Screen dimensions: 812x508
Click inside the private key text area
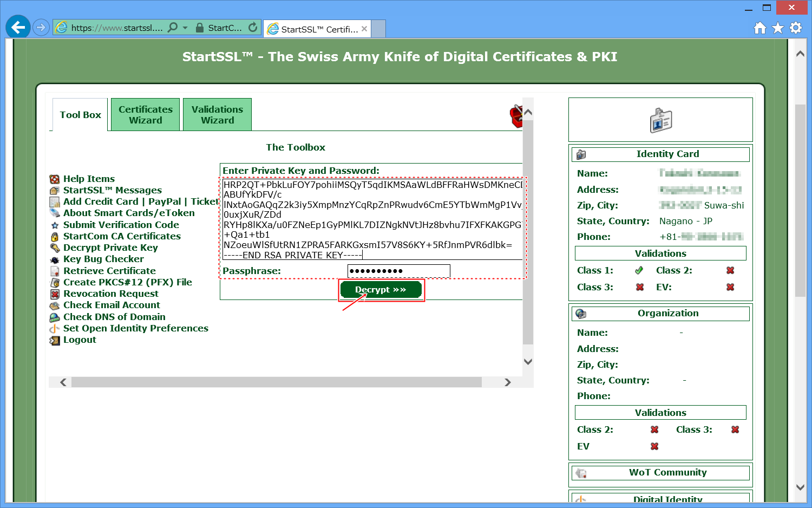pos(372,219)
